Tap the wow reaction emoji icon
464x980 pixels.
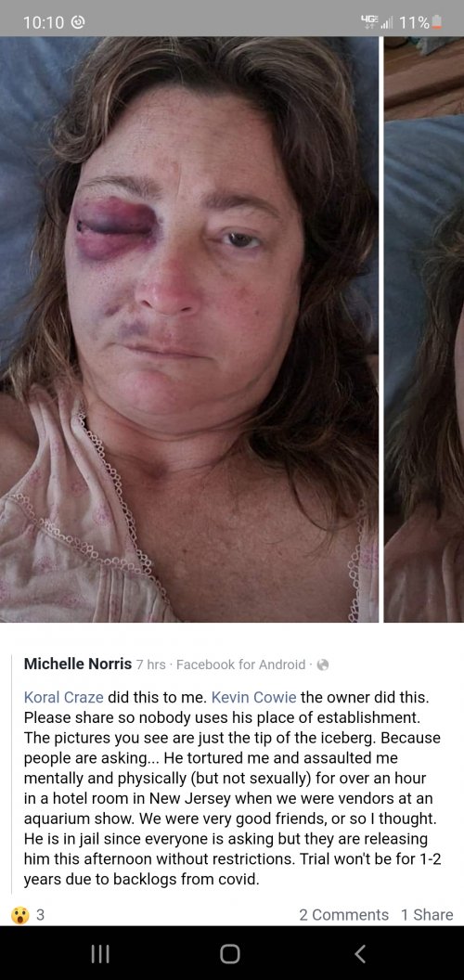[x=20, y=915]
